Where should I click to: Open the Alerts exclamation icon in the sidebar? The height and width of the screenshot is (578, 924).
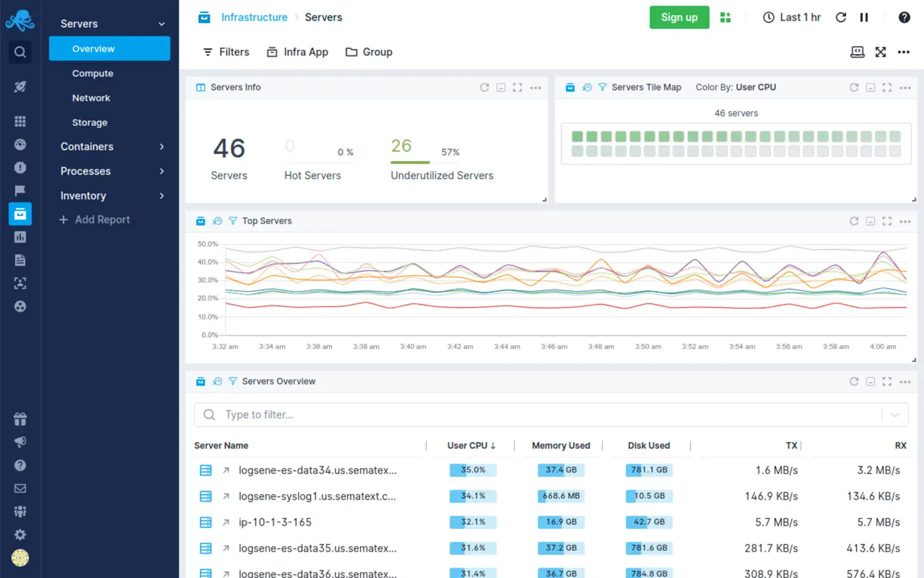pos(20,167)
